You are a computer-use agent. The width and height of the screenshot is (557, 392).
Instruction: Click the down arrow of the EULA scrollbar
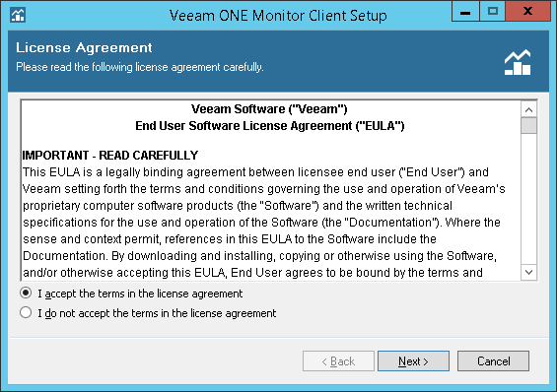coord(528,273)
